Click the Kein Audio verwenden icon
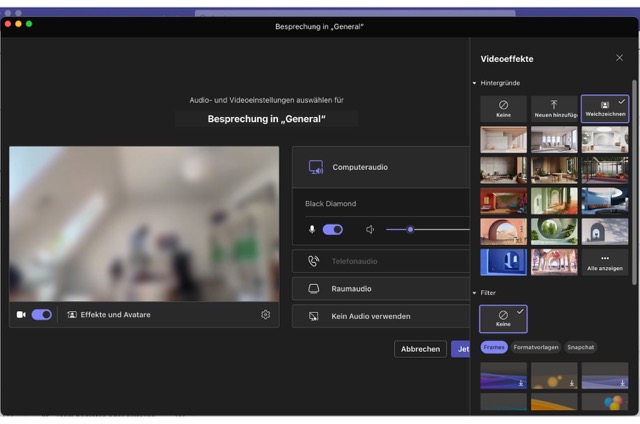 [313, 316]
